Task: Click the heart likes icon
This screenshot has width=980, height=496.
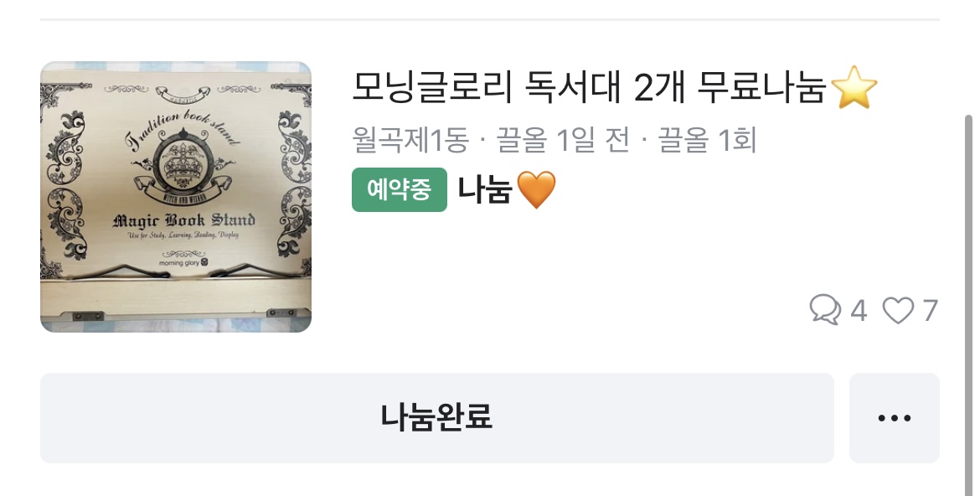Action: 898,310
